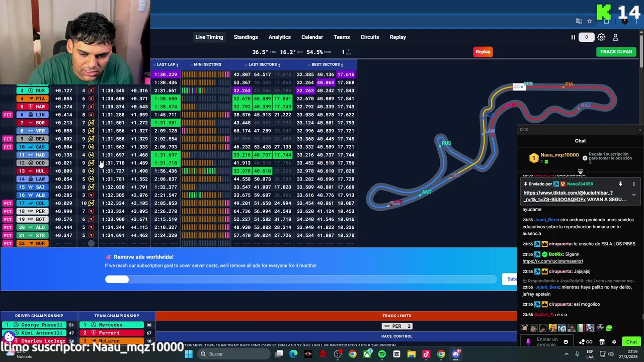Sort by the LAST SECTORS column header

264,64
